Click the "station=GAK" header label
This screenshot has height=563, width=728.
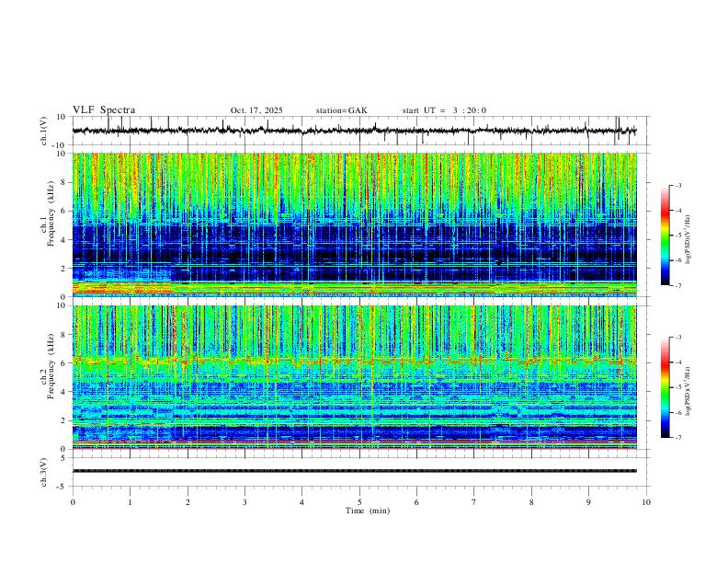342,110
